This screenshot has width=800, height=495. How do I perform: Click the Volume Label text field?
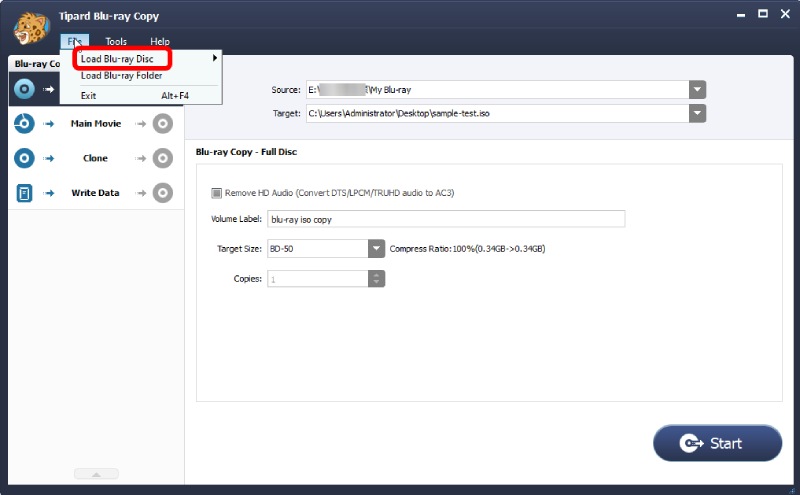click(x=446, y=219)
